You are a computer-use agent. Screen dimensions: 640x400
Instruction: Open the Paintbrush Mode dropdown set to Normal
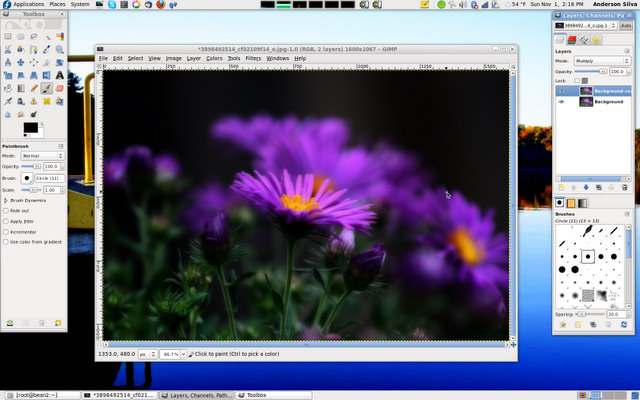43,156
